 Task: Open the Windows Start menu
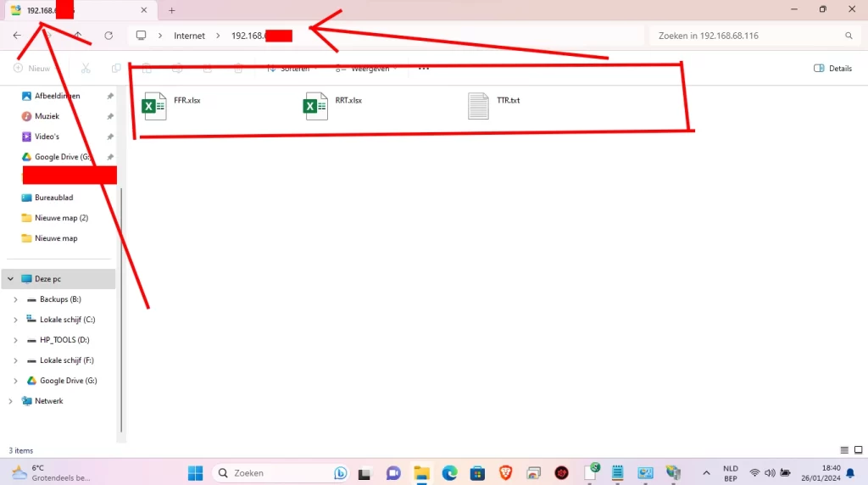coord(196,473)
